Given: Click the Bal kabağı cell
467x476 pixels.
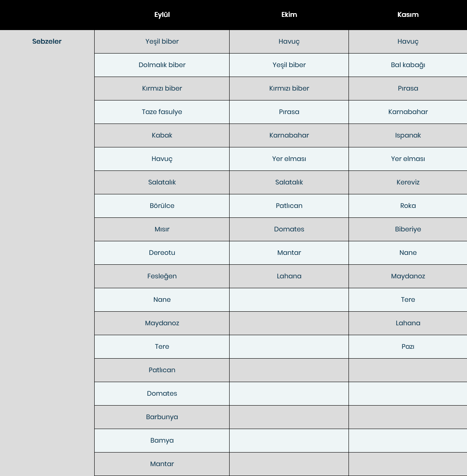Looking at the screenshot, I should coord(408,65).
